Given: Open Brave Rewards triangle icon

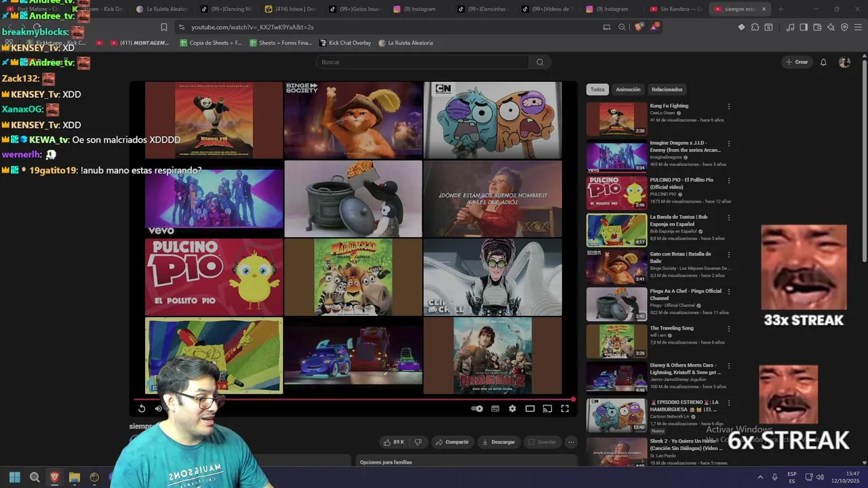Looking at the screenshot, I should tap(654, 27).
